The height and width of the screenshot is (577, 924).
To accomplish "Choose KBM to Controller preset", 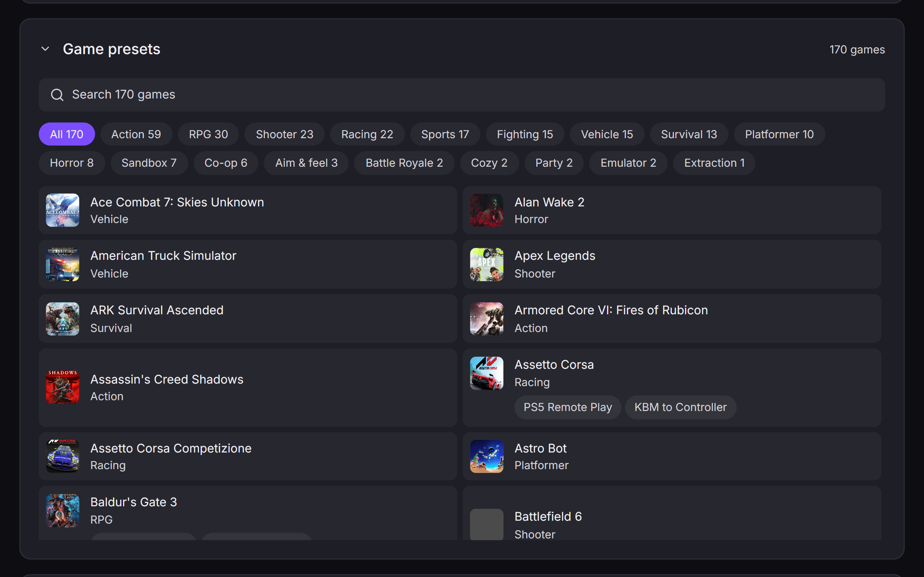I will pos(680,407).
